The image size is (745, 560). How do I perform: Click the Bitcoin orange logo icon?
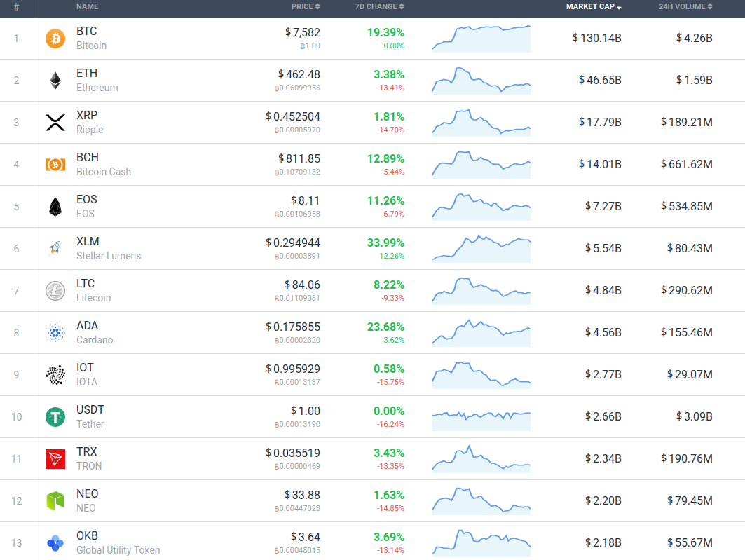[x=55, y=39]
